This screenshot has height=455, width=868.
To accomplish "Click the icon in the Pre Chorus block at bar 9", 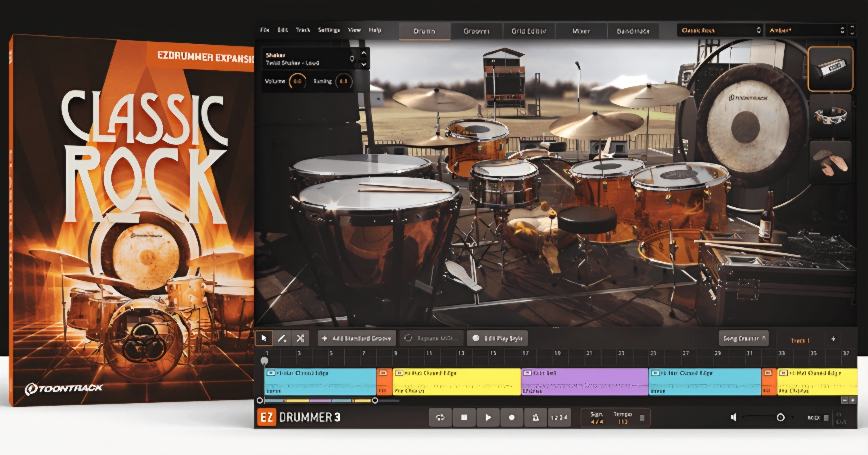I will coord(399,373).
